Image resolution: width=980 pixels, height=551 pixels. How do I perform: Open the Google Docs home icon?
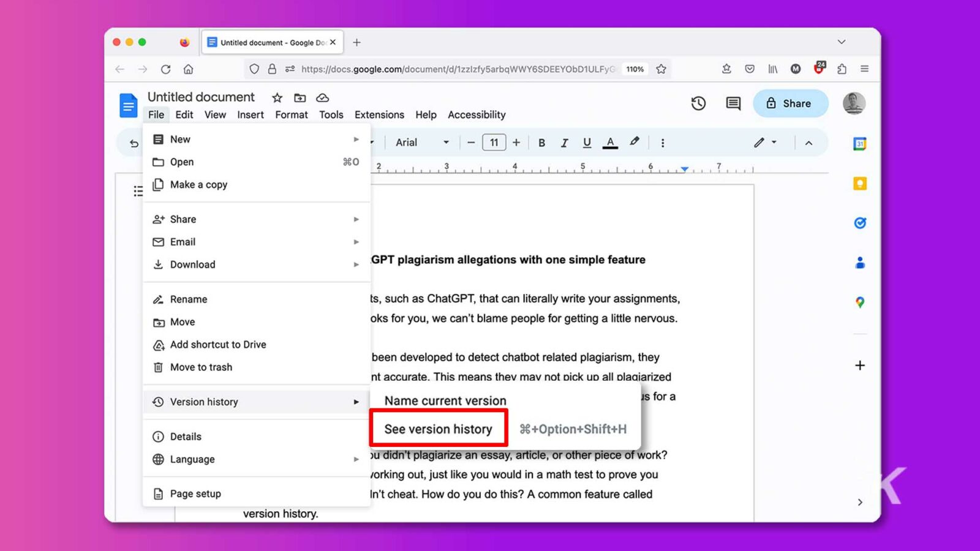pos(128,105)
